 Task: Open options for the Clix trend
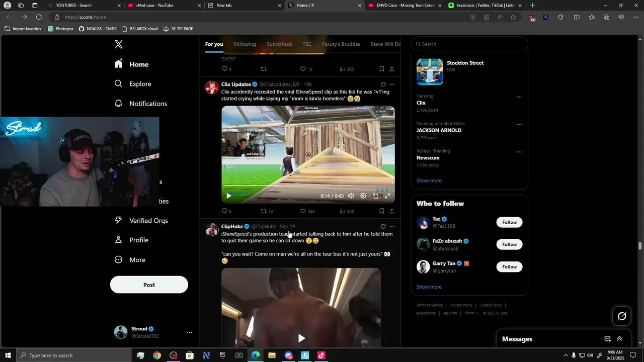(x=519, y=97)
